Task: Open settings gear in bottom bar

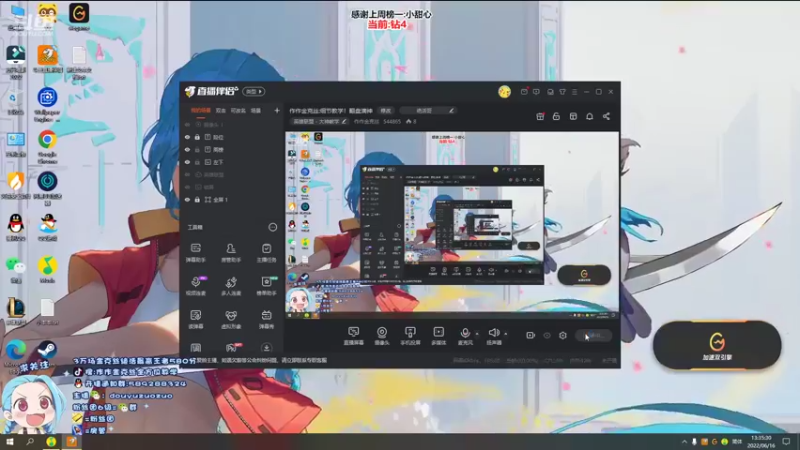Action: coord(563,335)
